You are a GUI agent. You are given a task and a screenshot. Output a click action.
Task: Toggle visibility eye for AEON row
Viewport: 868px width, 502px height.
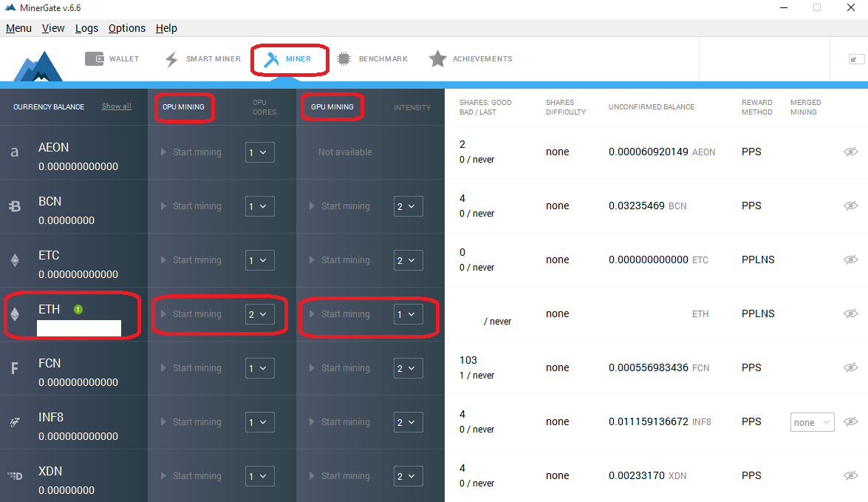tap(851, 152)
